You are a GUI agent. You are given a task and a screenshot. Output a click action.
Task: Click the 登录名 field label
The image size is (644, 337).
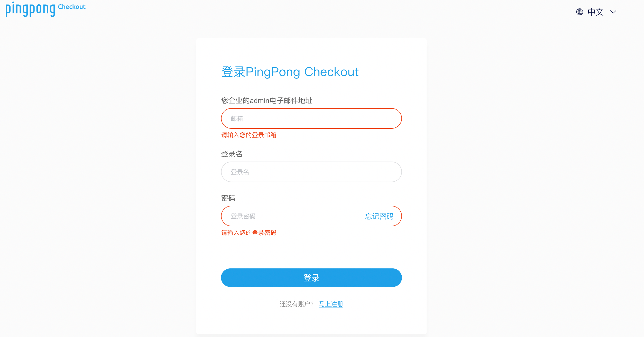point(232,154)
